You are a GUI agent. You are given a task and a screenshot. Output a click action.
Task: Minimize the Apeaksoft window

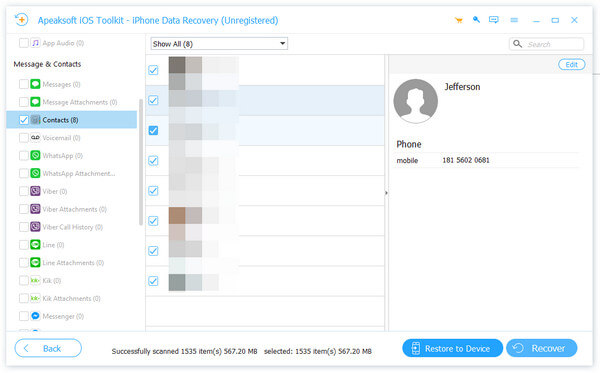click(536, 21)
